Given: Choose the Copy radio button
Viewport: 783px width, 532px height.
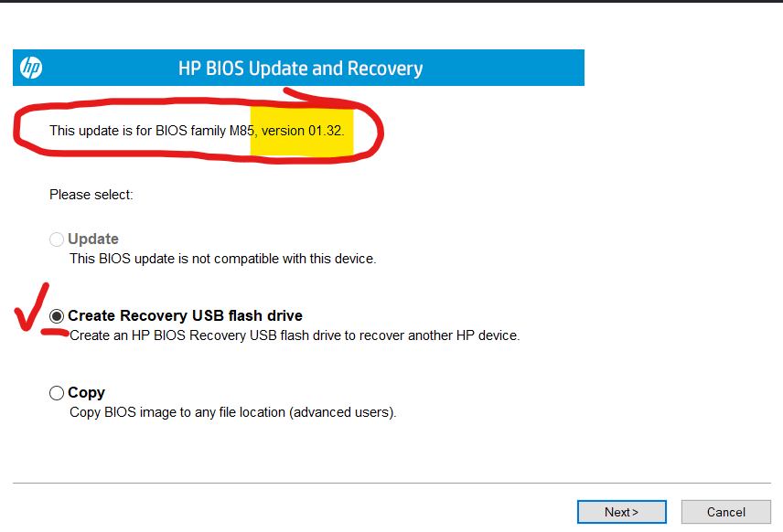Looking at the screenshot, I should (x=57, y=393).
